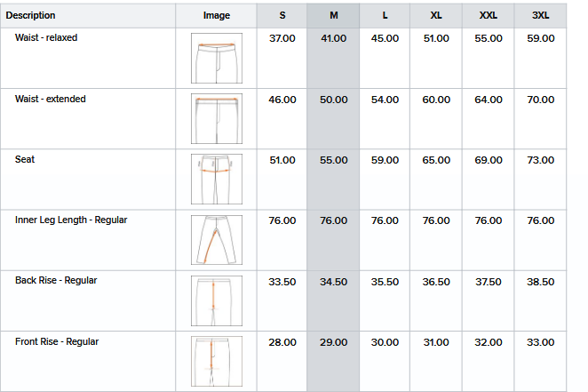This screenshot has height=392, width=588.
Task: Select the M size column header
Action: [334, 15]
